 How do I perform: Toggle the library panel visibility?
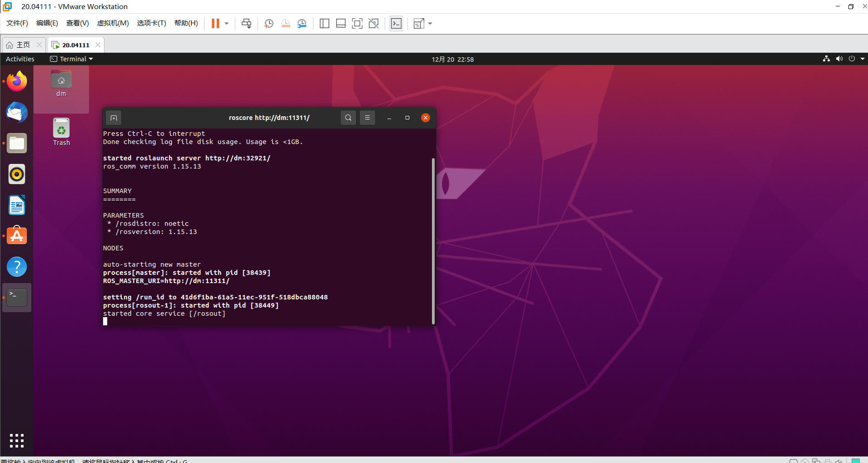point(324,23)
